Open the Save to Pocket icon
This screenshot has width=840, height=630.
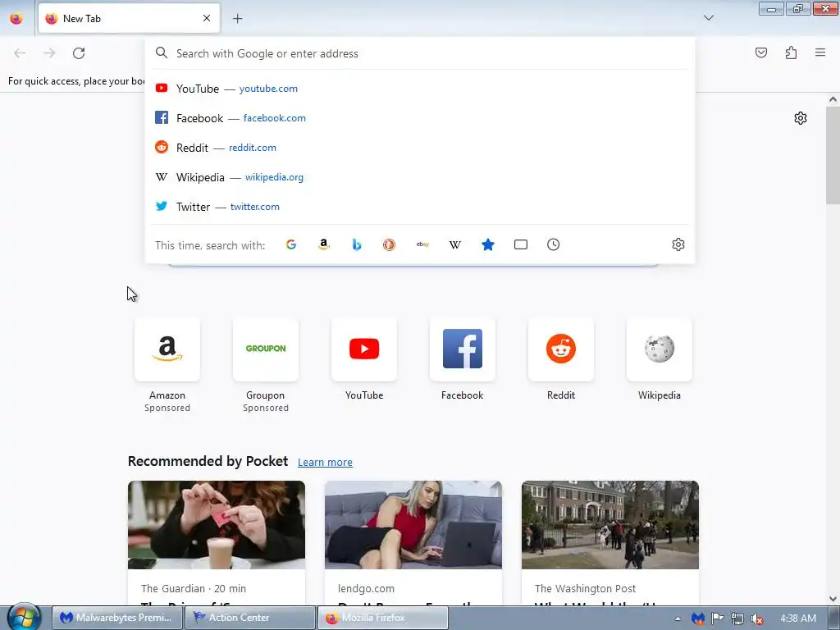point(760,52)
